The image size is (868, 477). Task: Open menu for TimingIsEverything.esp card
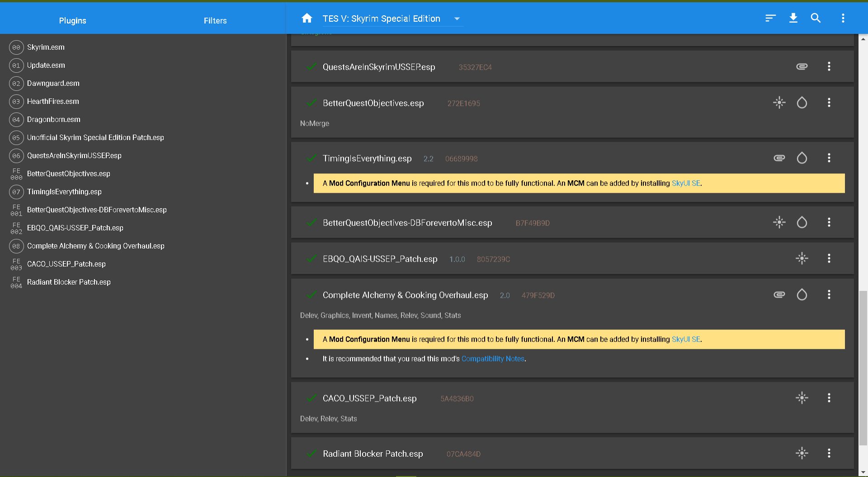click(829, 158)
